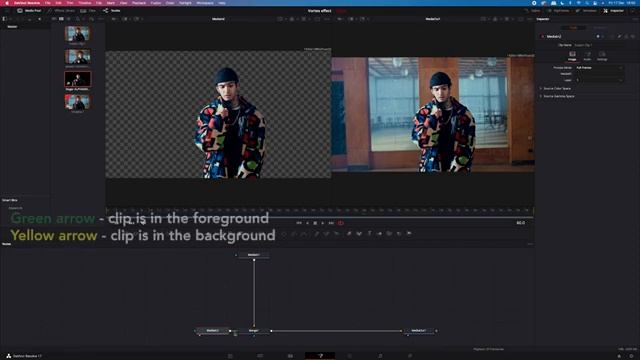Play reverse in transport controls
The width and height of the screenshot is (640, 360).
[x=307, y=223]
